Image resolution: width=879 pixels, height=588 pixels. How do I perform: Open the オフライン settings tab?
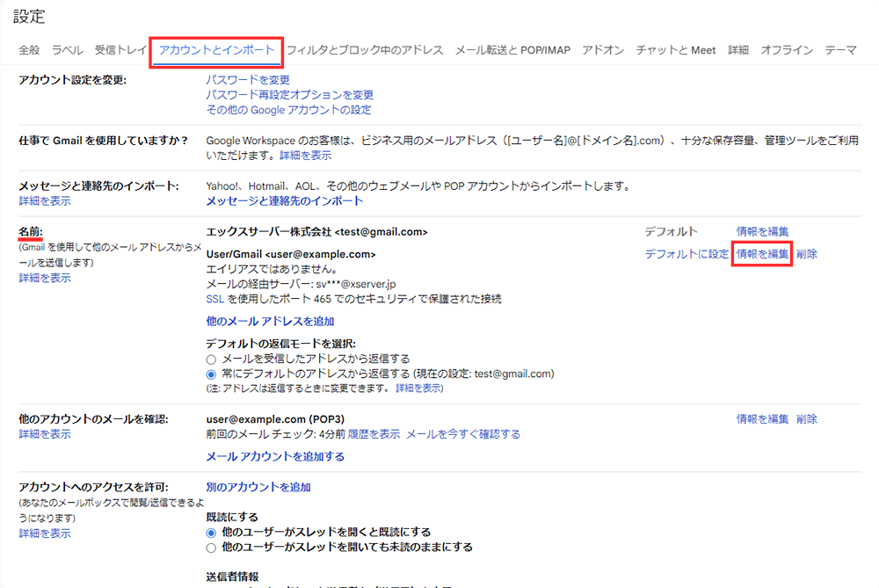coord(786,51)
